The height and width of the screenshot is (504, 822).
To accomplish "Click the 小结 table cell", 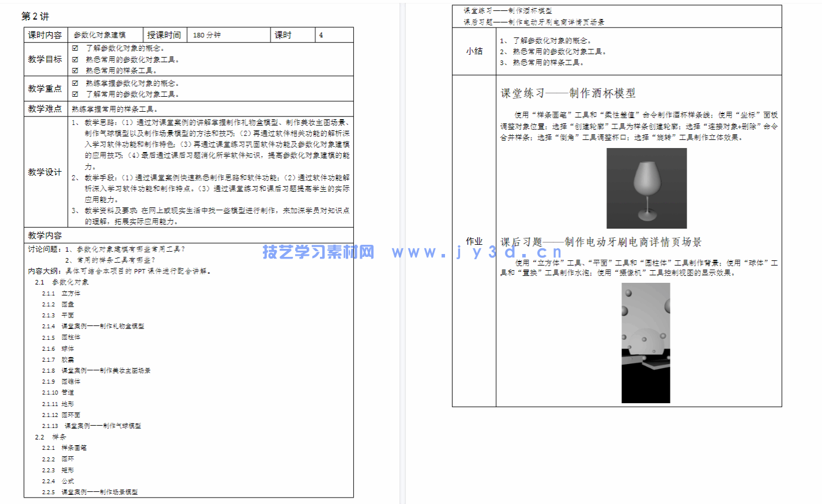I will (x=474, y=51).
